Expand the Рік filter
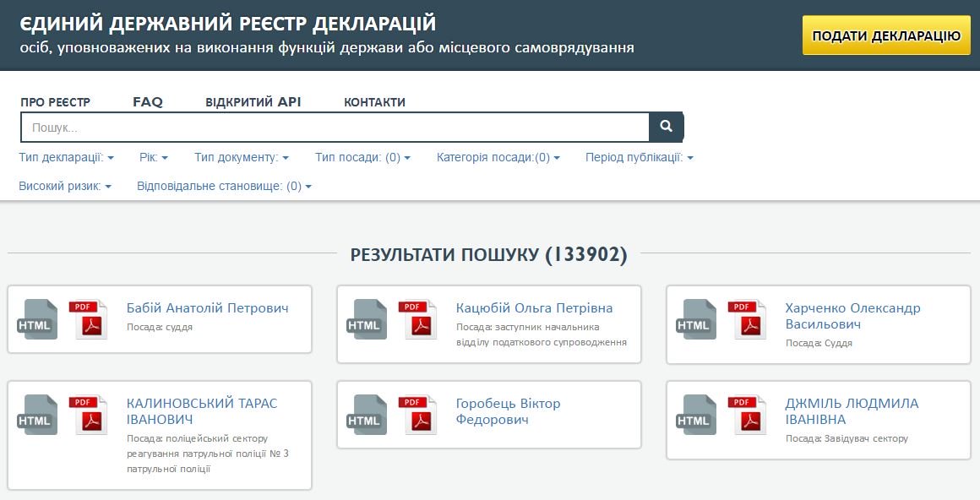The height and width of the screenshot is (500, 980). click(x=154, y=157)
